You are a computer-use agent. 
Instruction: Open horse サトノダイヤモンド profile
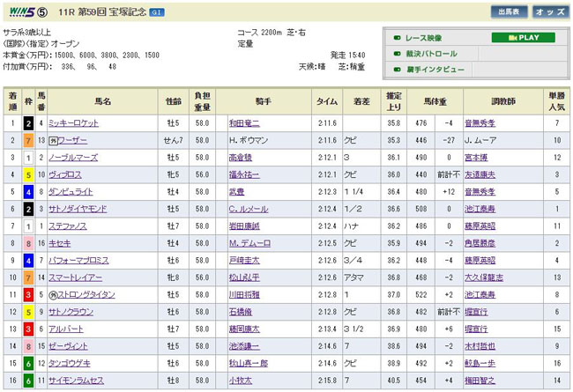tap(78, 209)
